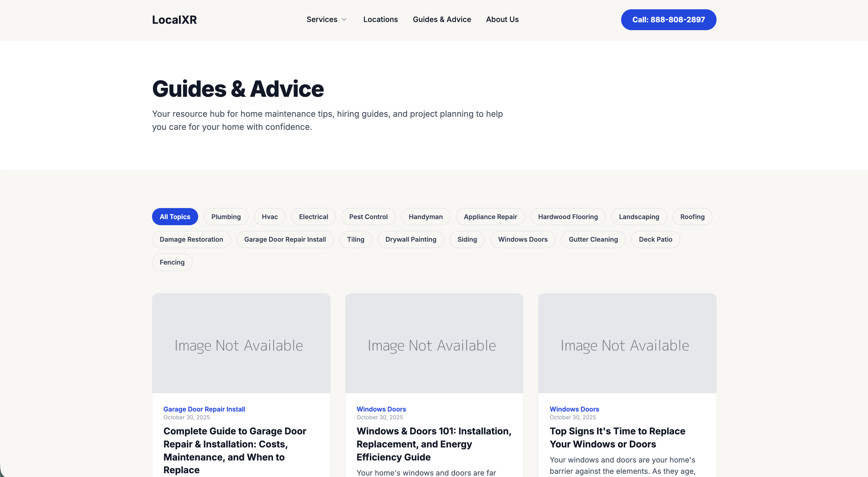The width and height of the screenshot is (868, 477).
Task: Select the Hardwood Flooring filter
Action: pos(568,216)
